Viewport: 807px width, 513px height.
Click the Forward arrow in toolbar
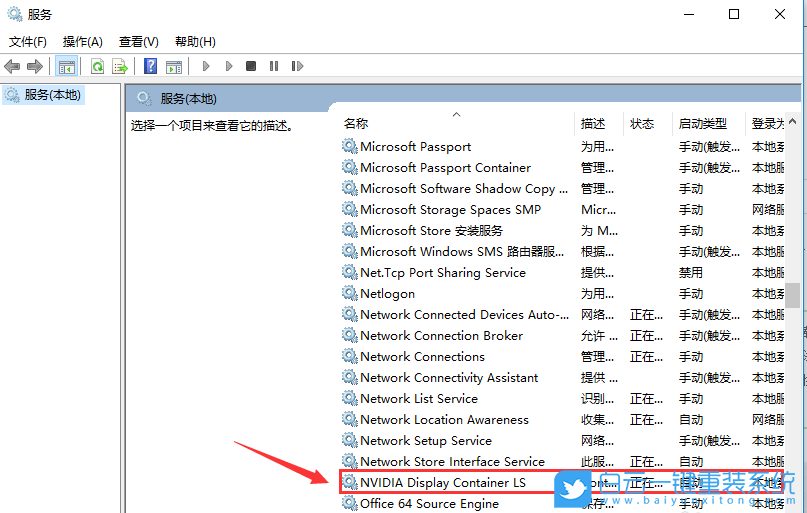point(35,67)
